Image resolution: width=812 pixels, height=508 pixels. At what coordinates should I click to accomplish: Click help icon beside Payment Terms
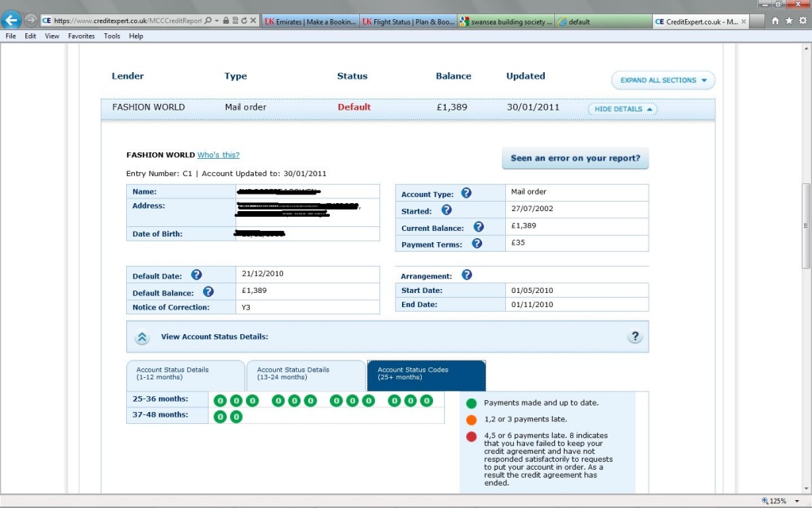tap(477, 244)
